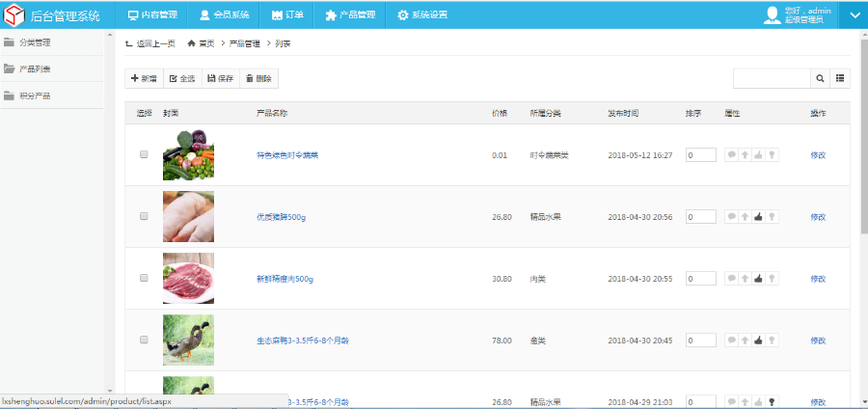Open the 订单 menu
868x409 pixels.
(287, 14)
